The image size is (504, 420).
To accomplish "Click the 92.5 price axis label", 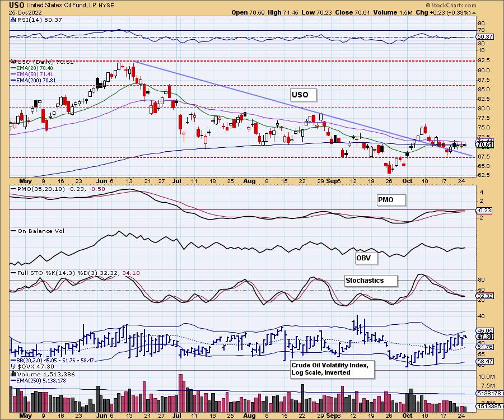I will [x=484, y=60].
